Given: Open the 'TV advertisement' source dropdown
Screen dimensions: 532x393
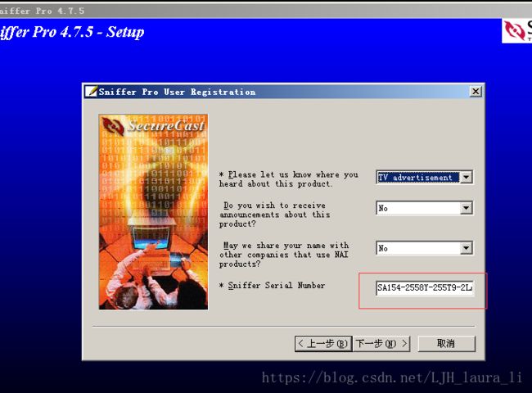Looking at the screenshot, I should click(467, 177).
